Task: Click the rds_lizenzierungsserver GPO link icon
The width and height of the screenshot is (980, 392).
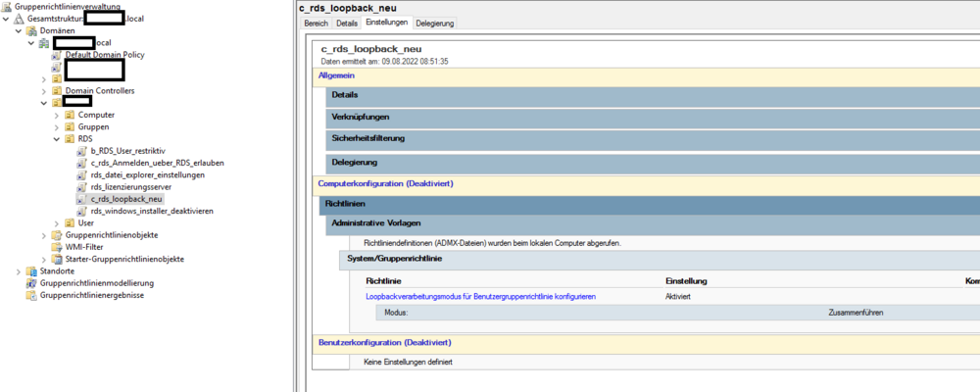Action: coord(82,187)
